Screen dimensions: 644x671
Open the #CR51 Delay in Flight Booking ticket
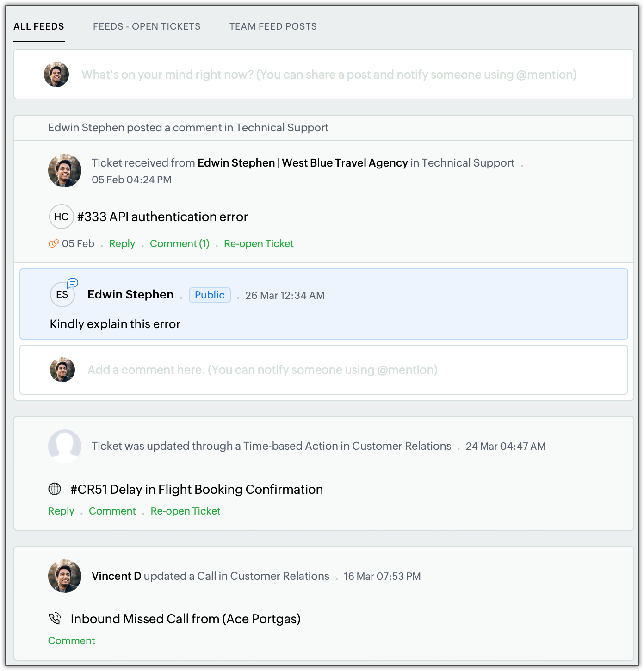[197, 489]
